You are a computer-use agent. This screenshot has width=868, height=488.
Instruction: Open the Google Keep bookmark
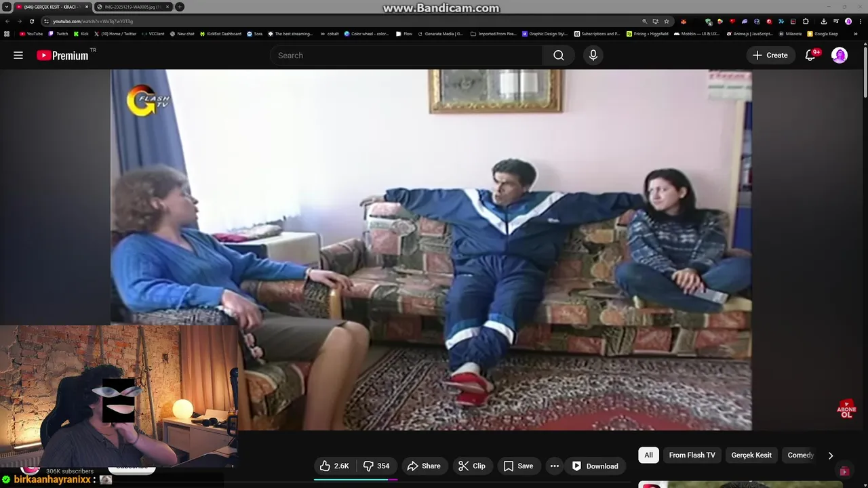(x=823, y=34)
